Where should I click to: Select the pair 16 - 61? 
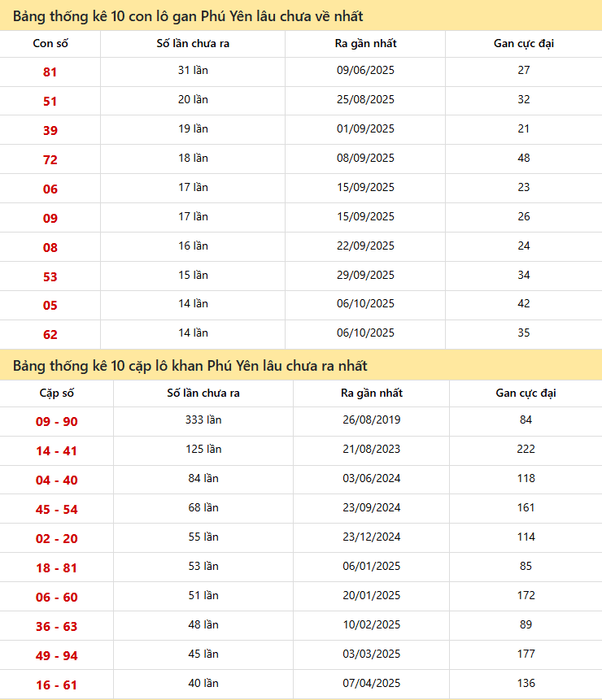57,685
